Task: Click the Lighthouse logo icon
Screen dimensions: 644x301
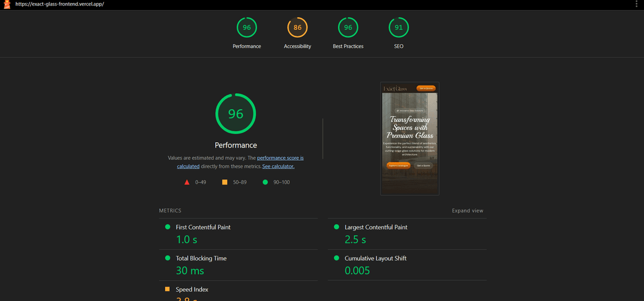Action: (x=7, y=4)
